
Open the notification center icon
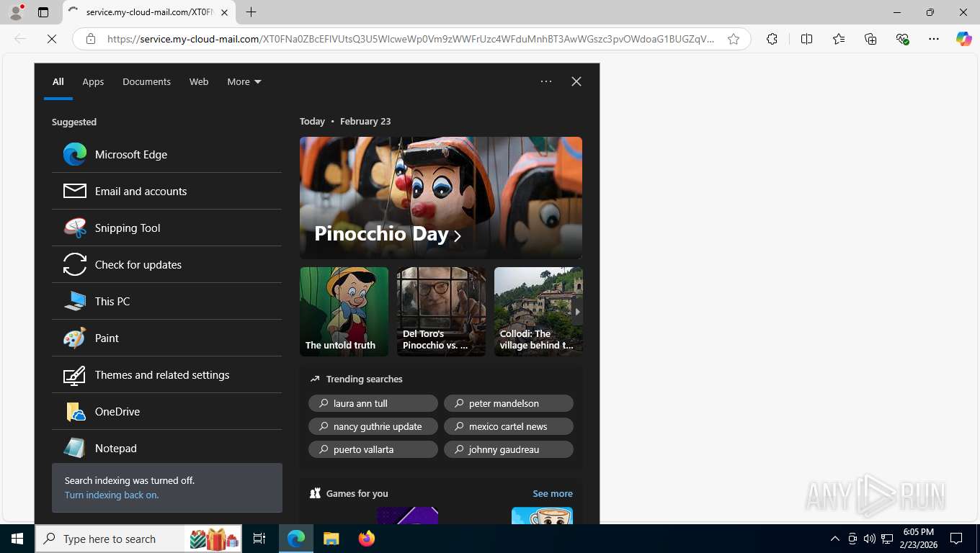pyautogui.click(x=956, y=539)
